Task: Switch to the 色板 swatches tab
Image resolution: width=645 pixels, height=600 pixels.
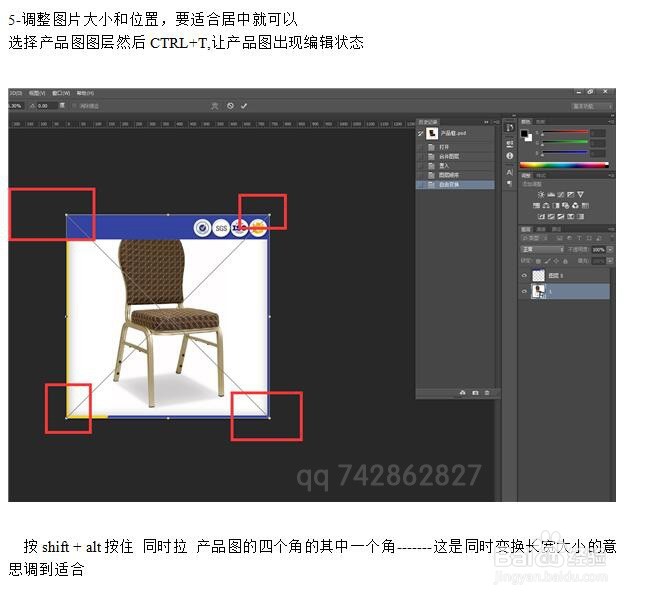Action: (x=540, y=122)
